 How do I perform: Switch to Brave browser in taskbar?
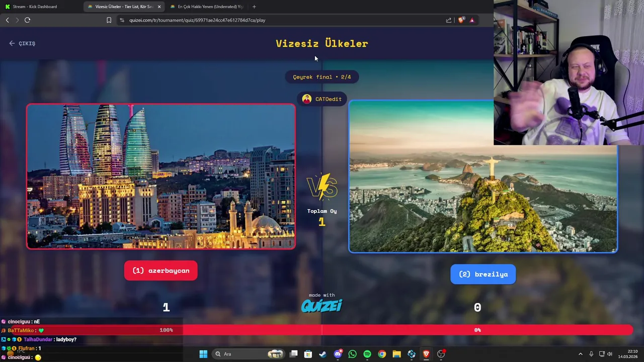[426, 354]
